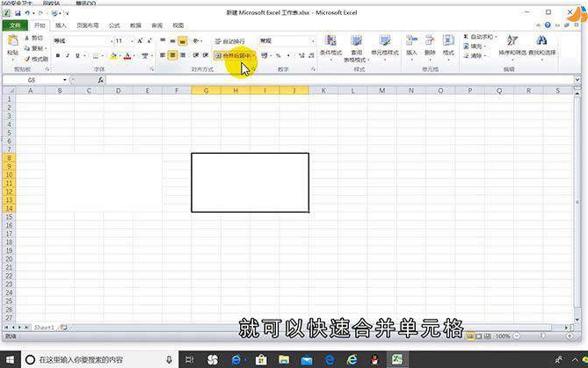This screenshot has height=368, width=588.
Task: Click the Delete cells (删除) icon
Action: pos(430,40)
